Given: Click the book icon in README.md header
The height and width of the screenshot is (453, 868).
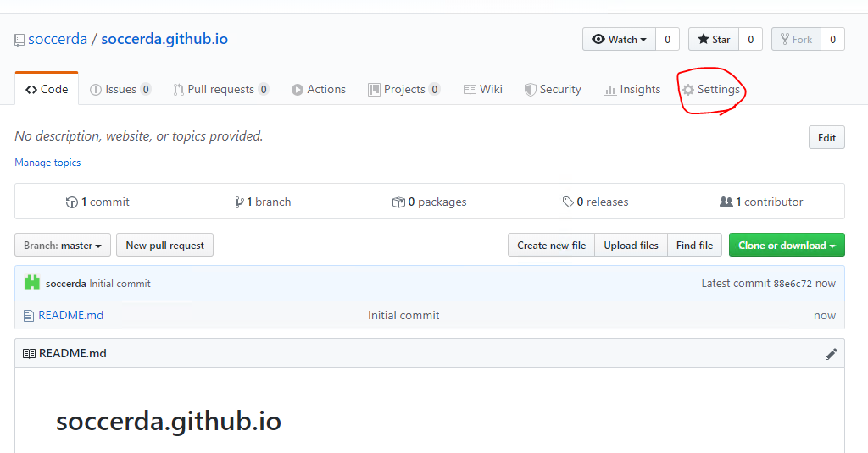Looking at the screenshot, I should point(30,353).
